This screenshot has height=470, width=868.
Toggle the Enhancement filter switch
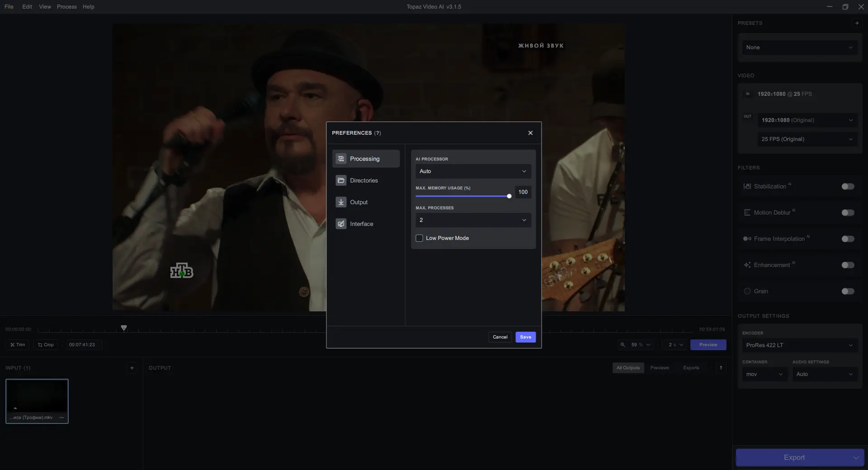pyautogui.click(x=848, y=265)
